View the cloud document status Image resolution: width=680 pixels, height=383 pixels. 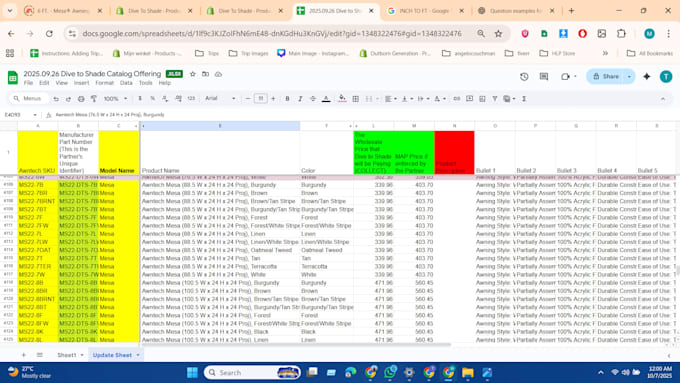coord(219,74)
